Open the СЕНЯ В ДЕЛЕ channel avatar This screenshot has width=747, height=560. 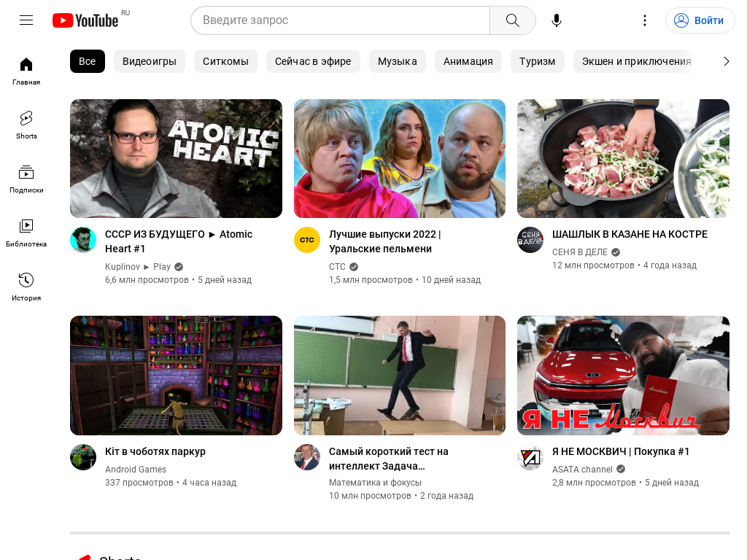pyautogui.click(x=530, y=240)
